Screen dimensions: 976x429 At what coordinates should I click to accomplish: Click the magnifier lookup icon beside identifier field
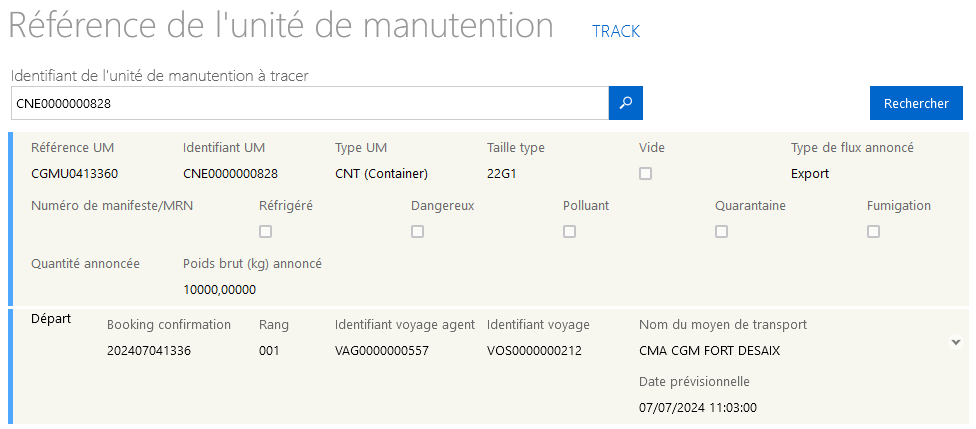tap(626, 103)
